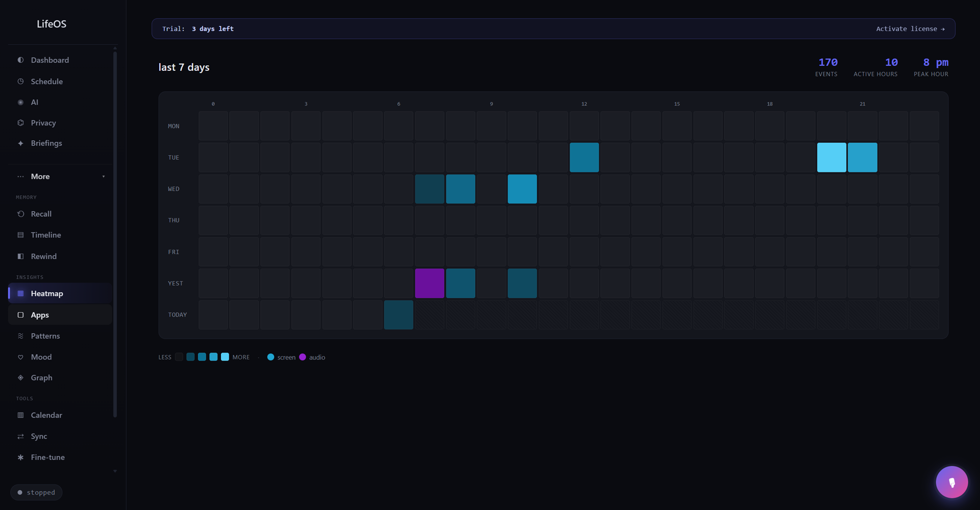The width and height of the screenshot is (980, 510).
Task: Click the Heatmap grid icon
Action: (20, 294)
